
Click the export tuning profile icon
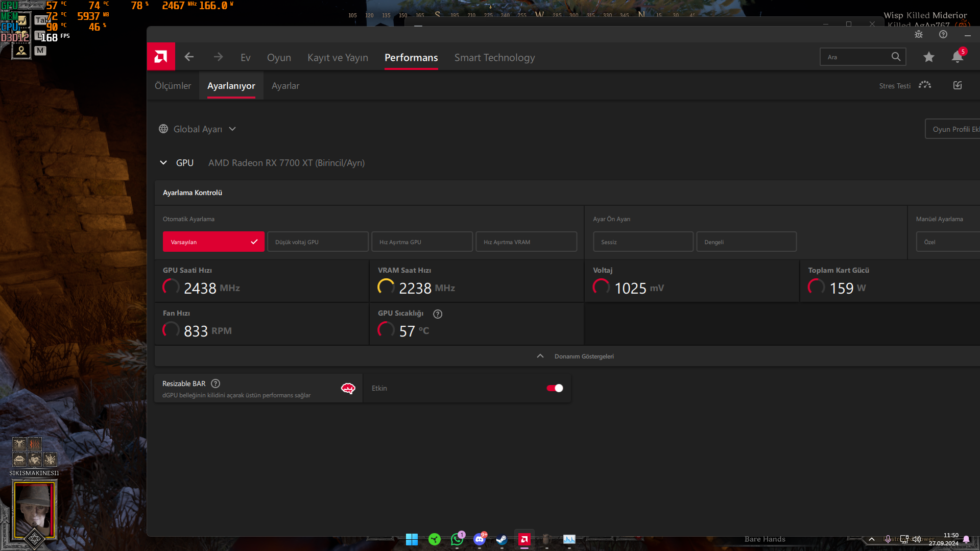[x=958, y=85]
